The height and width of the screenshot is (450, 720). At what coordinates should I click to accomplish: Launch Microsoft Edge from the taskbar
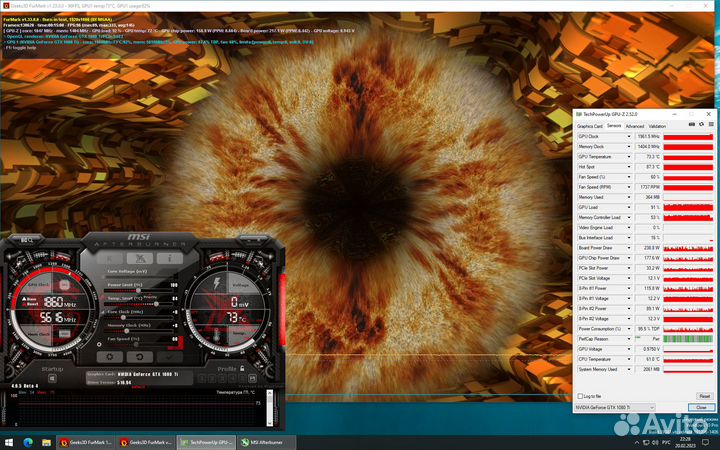tap(28, 443)
